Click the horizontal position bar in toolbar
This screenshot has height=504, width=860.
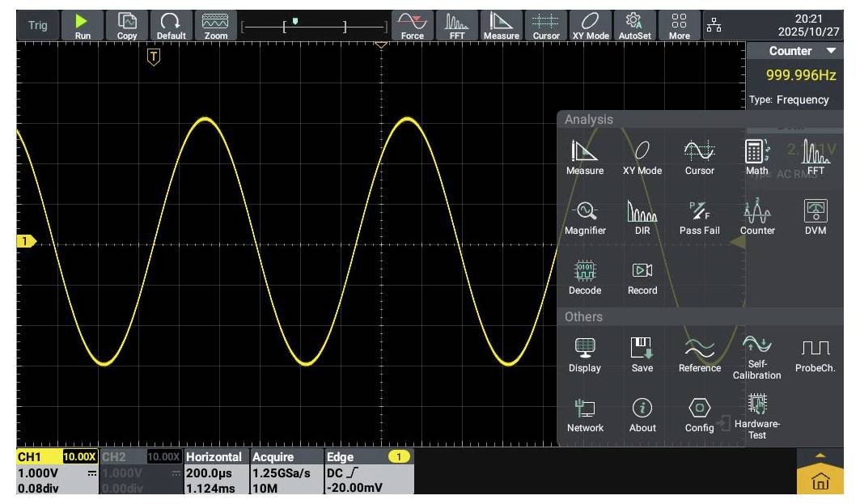coord(316,25)
